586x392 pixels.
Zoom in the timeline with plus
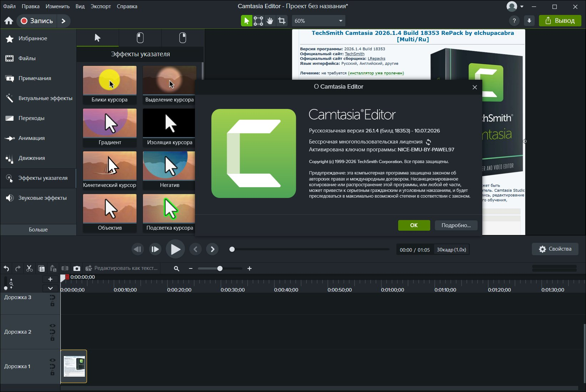pos(250,268)
